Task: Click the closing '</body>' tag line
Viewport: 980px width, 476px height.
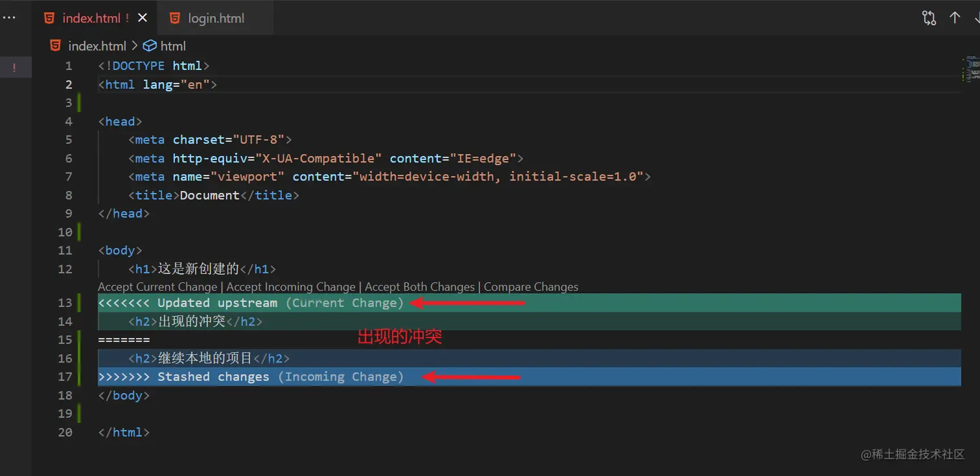Action: [x=124, y=395]
